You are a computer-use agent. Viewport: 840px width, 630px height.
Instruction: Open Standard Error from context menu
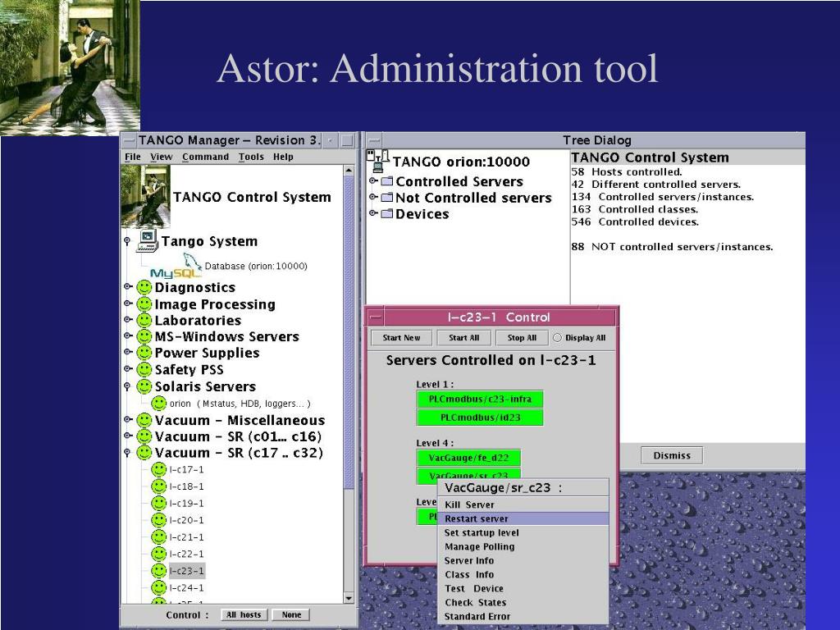click(523, 617)
